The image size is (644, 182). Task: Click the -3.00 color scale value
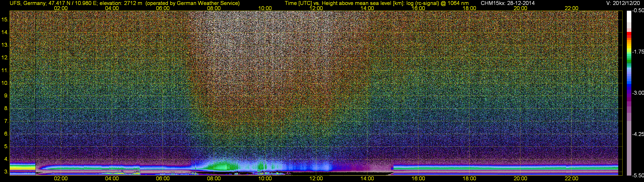coord(638,93)
